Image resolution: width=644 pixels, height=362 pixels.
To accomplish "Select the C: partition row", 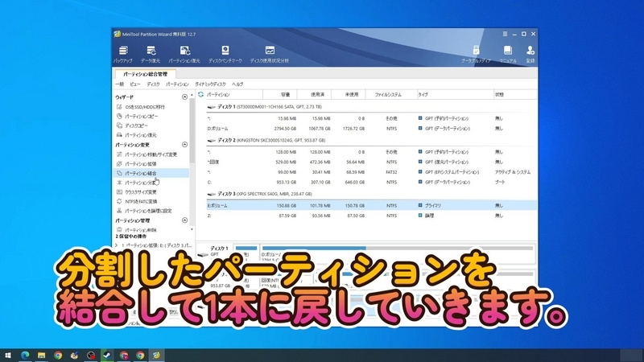I will pyautogui.click(x=371, y=182).
